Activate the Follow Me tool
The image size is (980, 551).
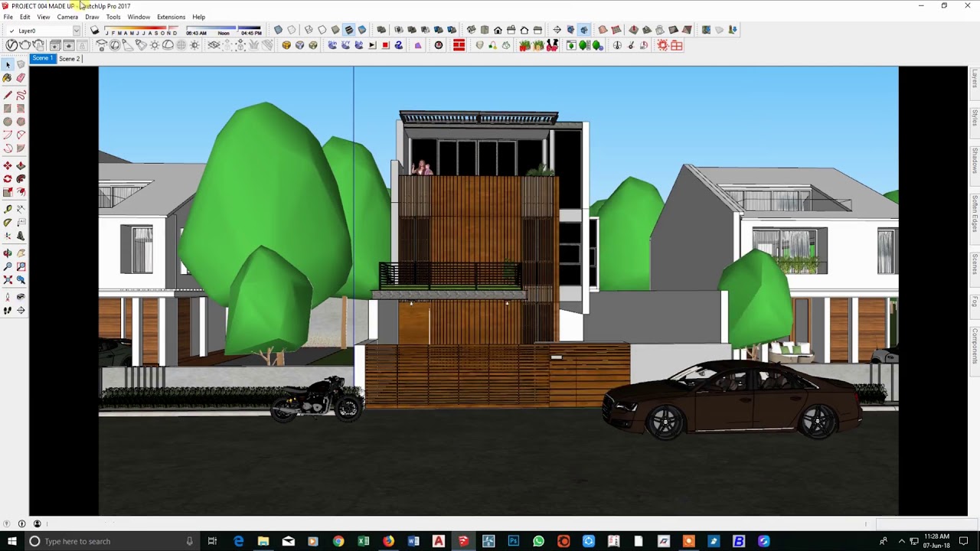pyautogui.click(x=21, y=179)
